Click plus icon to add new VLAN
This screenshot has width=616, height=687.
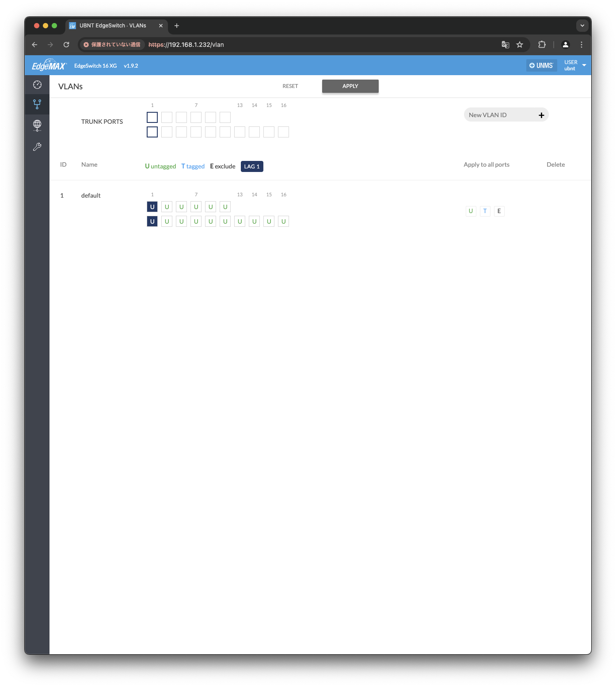point(541,115)
